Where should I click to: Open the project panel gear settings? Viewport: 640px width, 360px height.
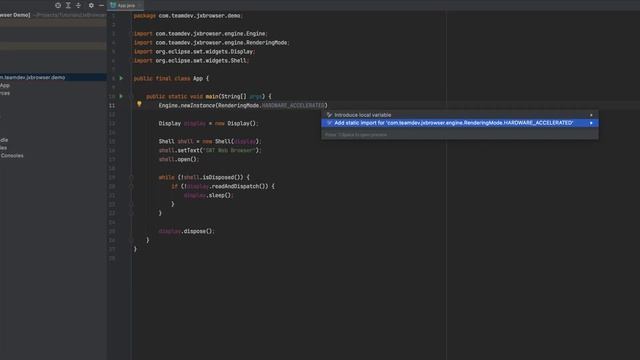tap(91, 5)
